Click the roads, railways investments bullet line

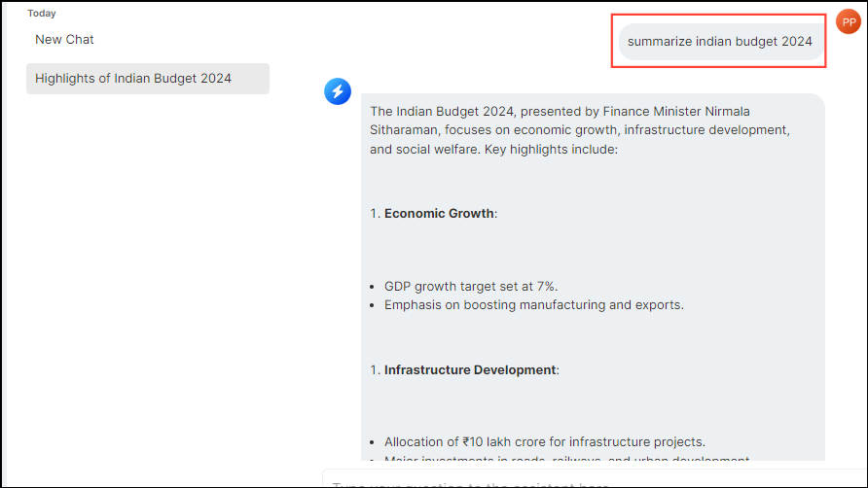coord(566,460)
